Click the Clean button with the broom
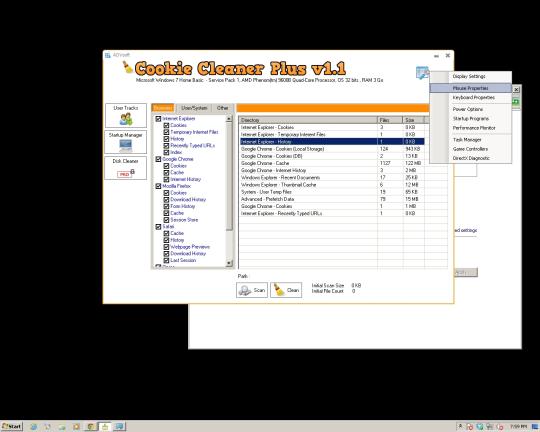 (286, 290)
